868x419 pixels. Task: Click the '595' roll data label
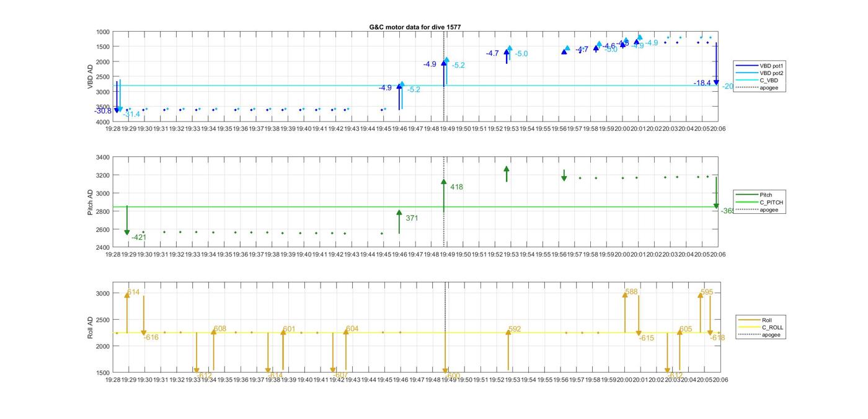[707, 292]
